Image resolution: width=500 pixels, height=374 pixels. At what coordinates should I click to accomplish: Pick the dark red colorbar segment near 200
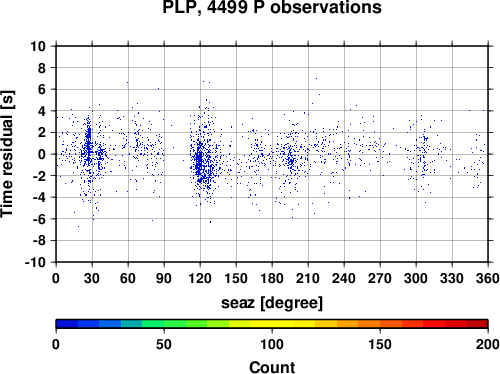[x=477, y=324]
